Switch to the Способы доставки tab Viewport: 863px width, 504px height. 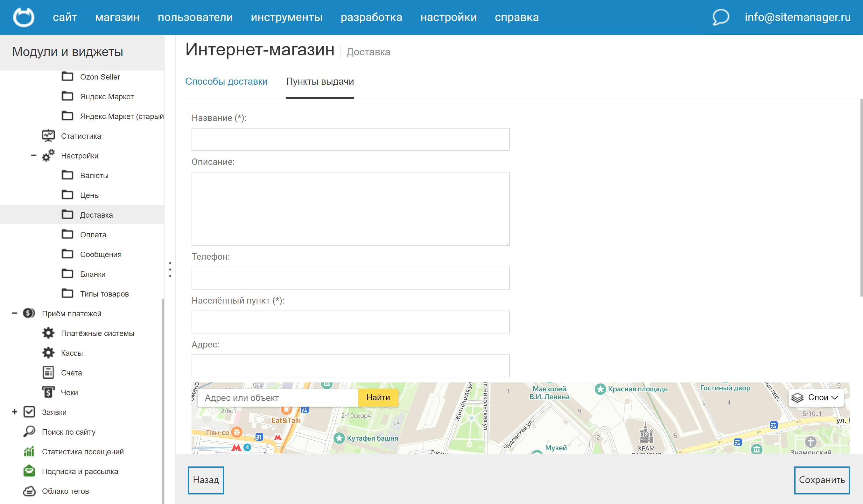[226, 81]
